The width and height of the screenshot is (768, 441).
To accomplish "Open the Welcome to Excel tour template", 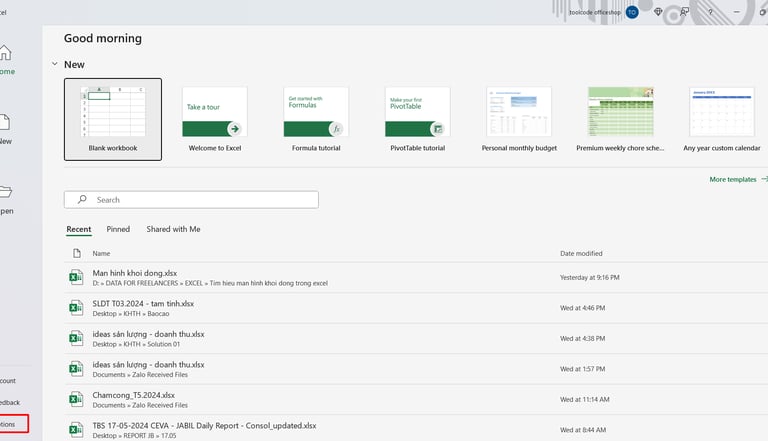I will tap(215, 119).
